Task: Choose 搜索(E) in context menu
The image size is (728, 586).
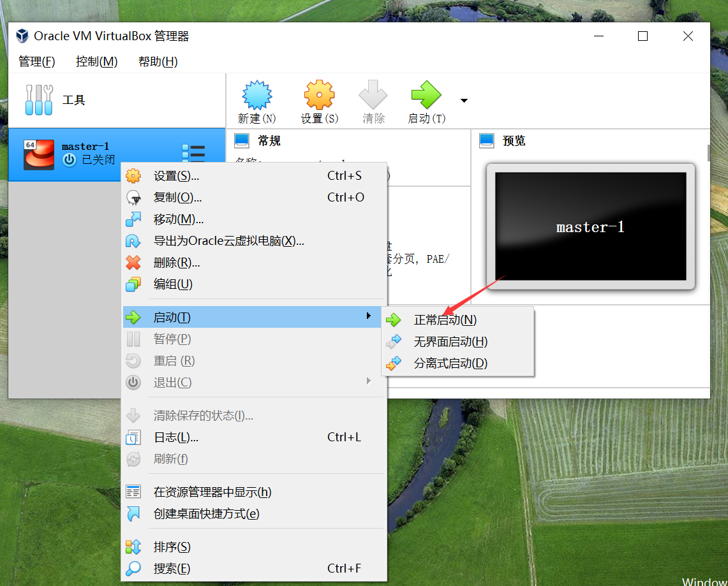Action: point(254,568)
